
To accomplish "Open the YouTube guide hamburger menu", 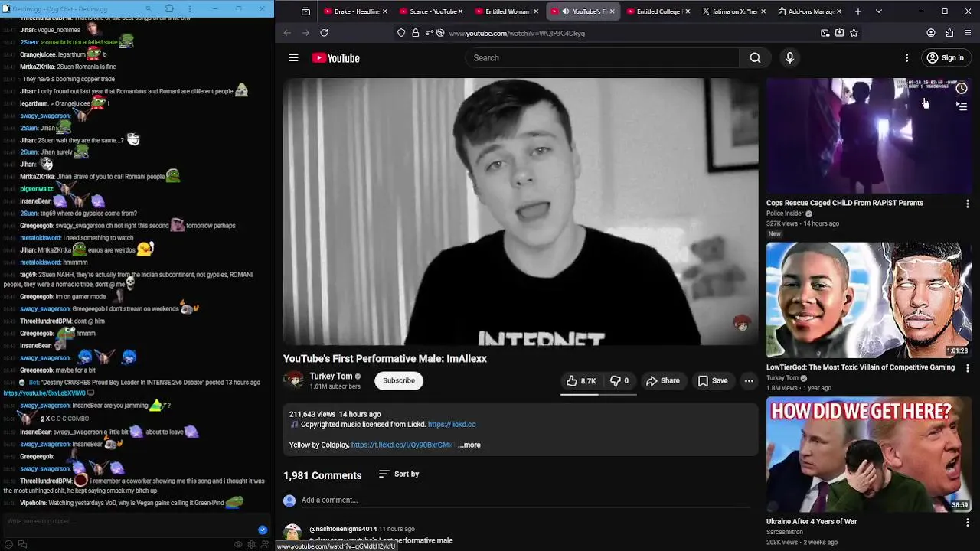I will [x=293, y=58].
